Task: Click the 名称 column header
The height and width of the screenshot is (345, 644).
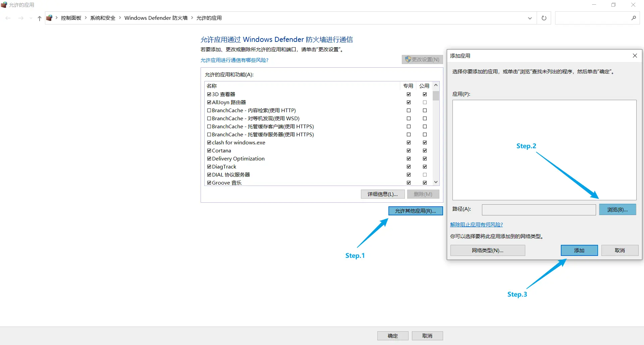Action: [x=302, y=86]
